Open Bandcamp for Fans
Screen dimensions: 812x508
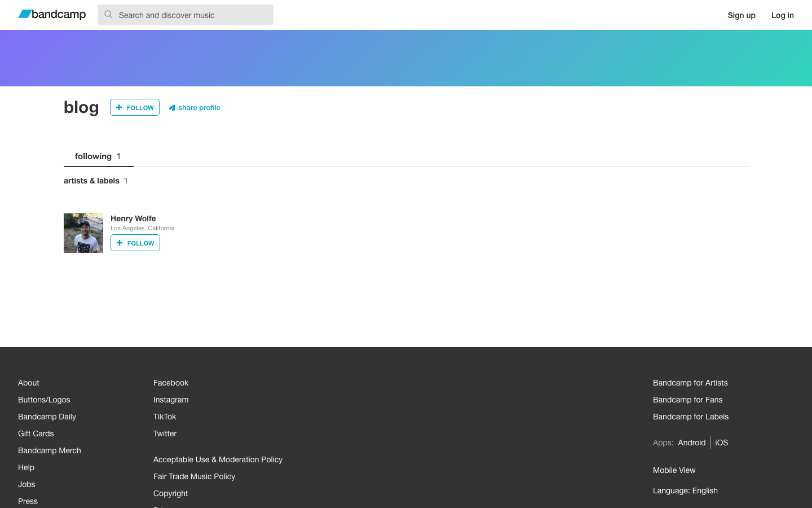coord(687,400)
